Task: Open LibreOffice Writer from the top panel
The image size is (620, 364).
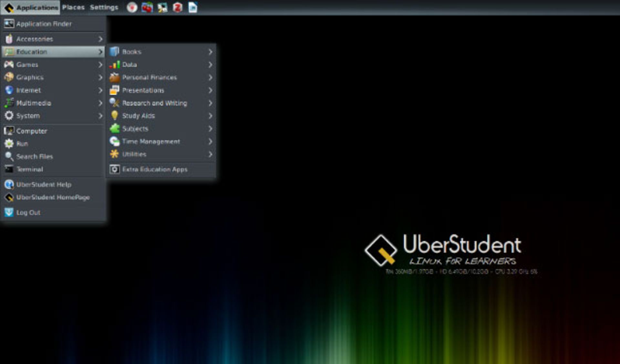Action: click(x=193, y=7)
